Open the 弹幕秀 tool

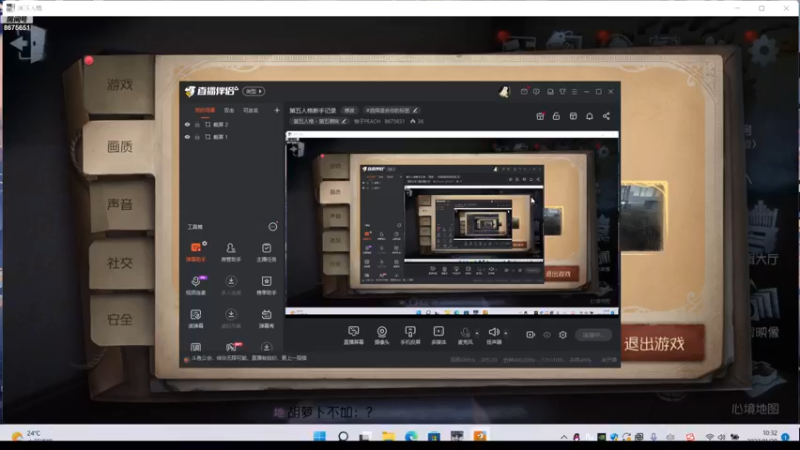click(266, 318)
